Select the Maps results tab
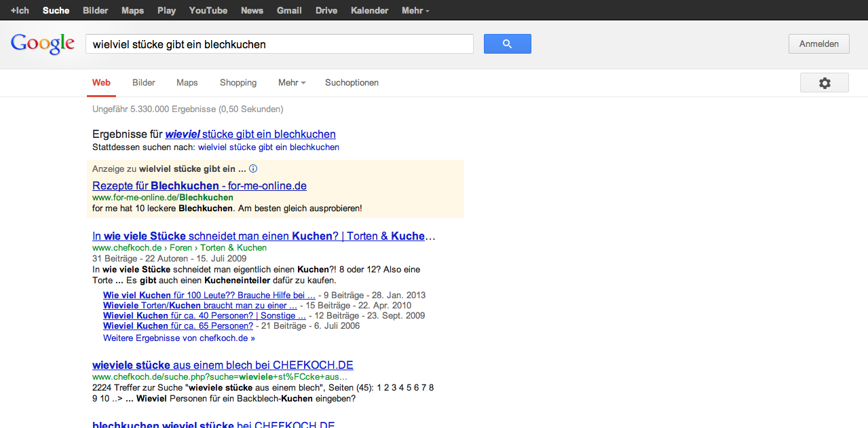The height and width of the screenshot is (428, 868). (x=187, y=83)
